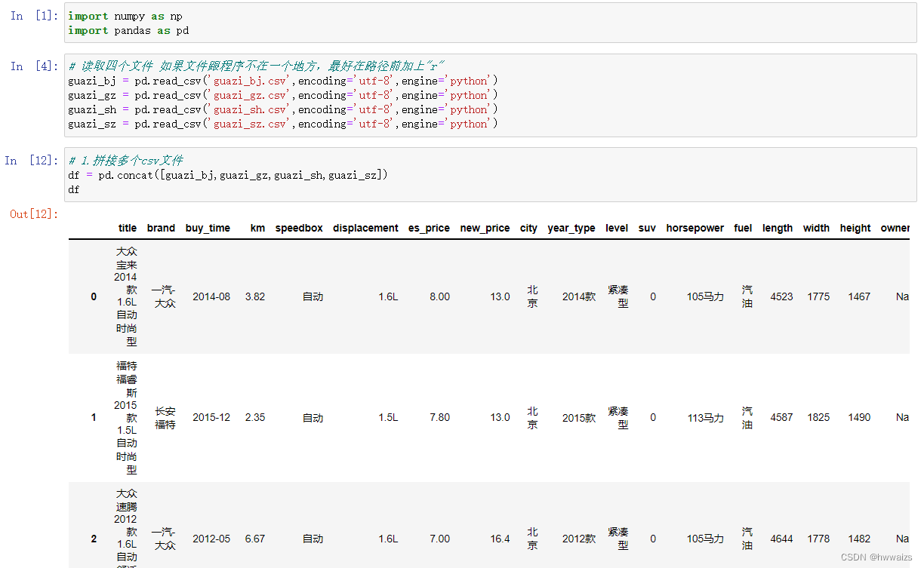Image resolution: width=924 pixels, height=568 pixels.
Task: Click buy_time value 2015-12
Action: pos(211,417)
